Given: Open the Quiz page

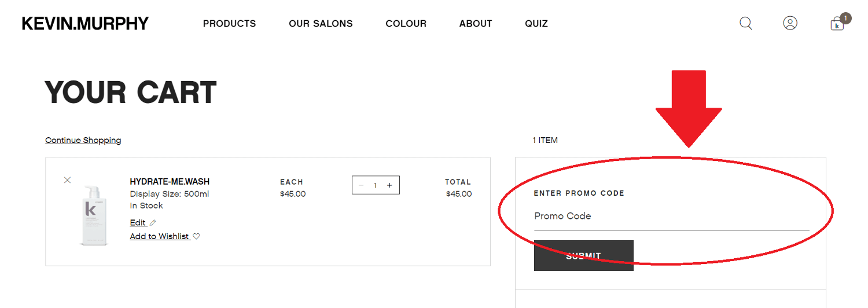Looking at the screenshot, I should coord(536,24).
